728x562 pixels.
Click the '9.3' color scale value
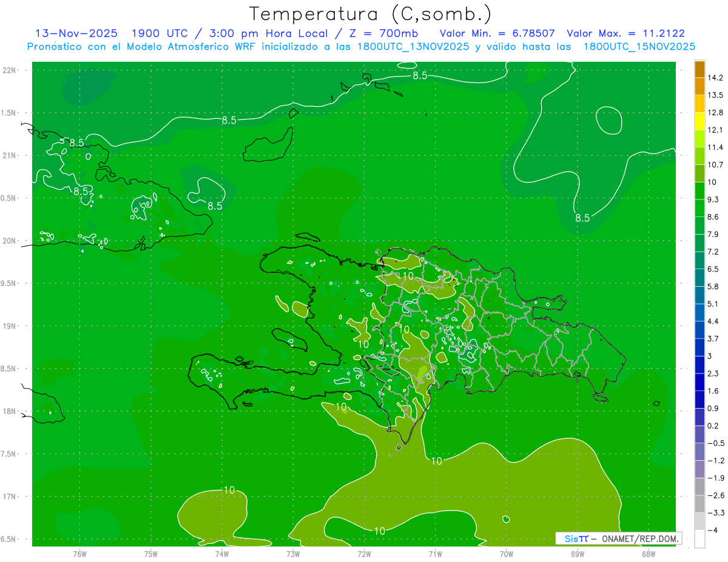(713, 199)
